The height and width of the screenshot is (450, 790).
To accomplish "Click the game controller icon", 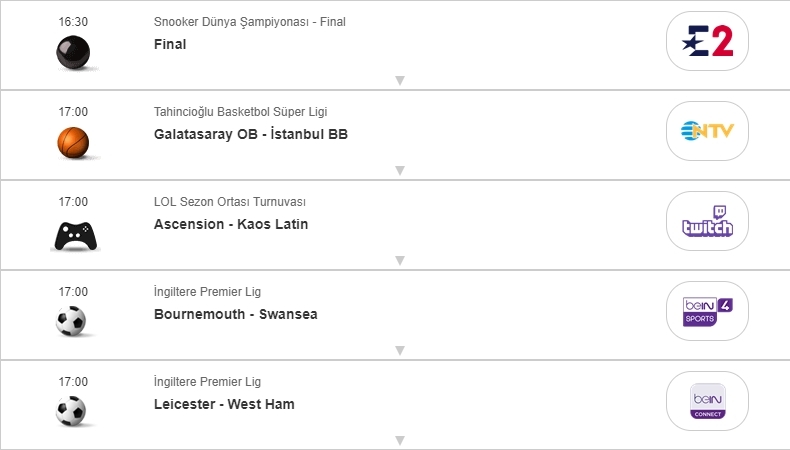I will pyautogui.click(x=73, y=234).
